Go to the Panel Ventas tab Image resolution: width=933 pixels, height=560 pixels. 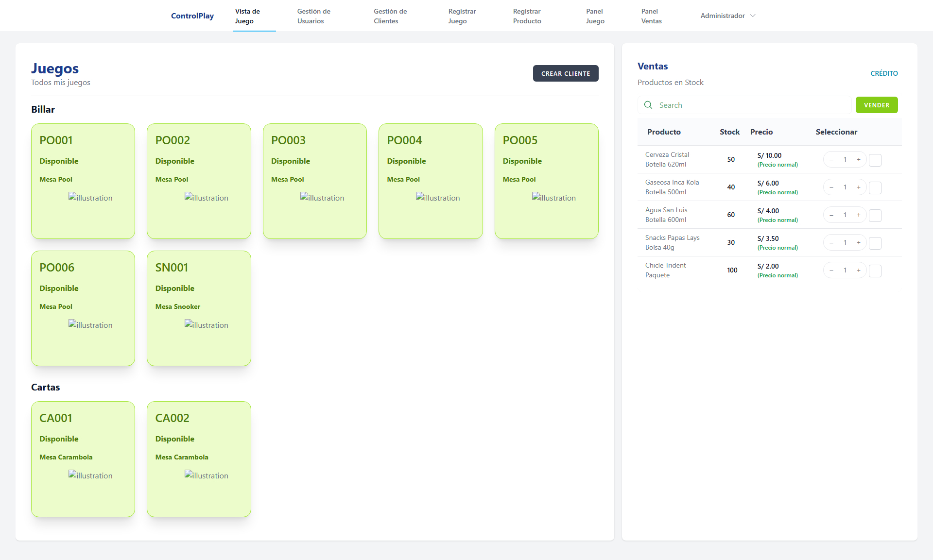(651, 16)
